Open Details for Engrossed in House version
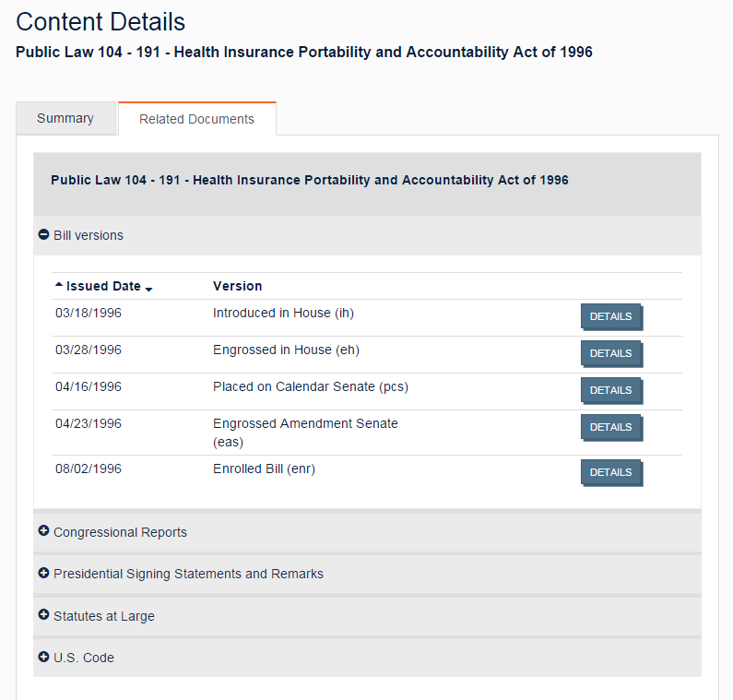This screenshot has width=733, height=700. tap(610, 353)
